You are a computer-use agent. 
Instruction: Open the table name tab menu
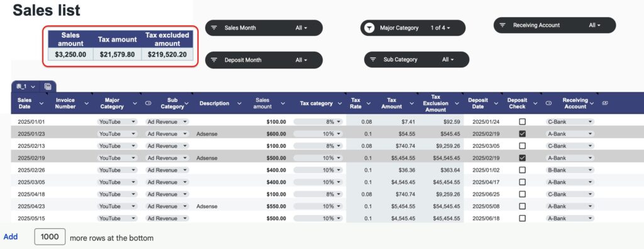(26, 86)
